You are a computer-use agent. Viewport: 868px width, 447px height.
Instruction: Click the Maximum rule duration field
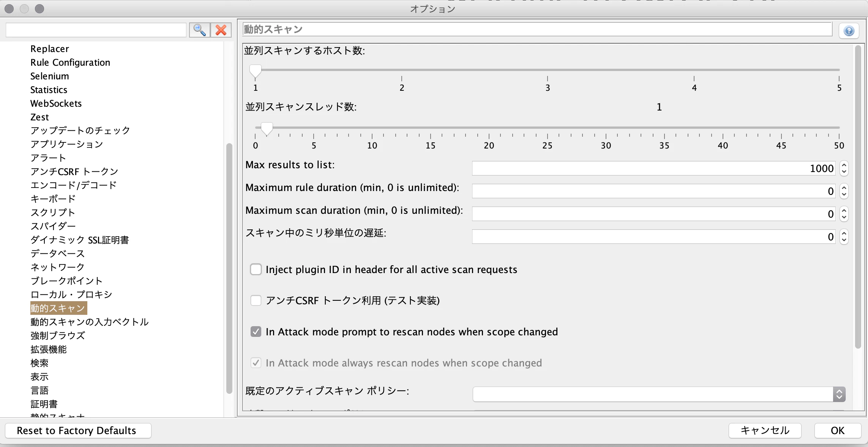(653, 191)
